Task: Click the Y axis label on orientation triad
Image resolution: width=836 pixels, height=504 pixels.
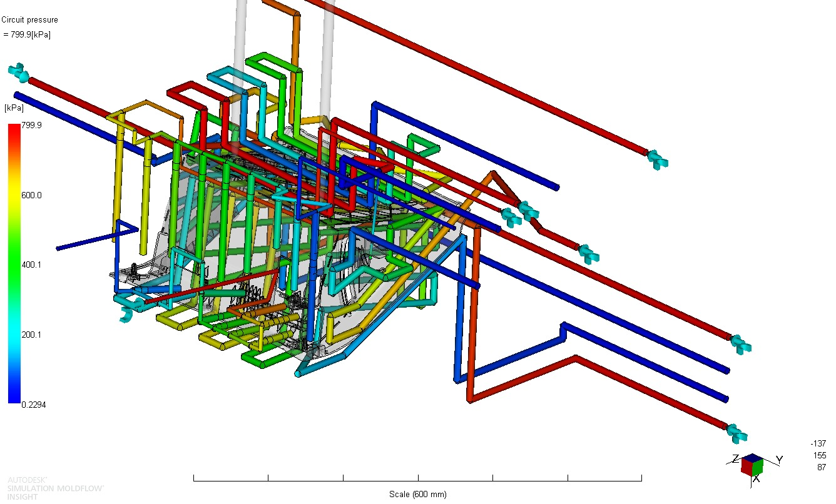Action: (x=779, y=460)
